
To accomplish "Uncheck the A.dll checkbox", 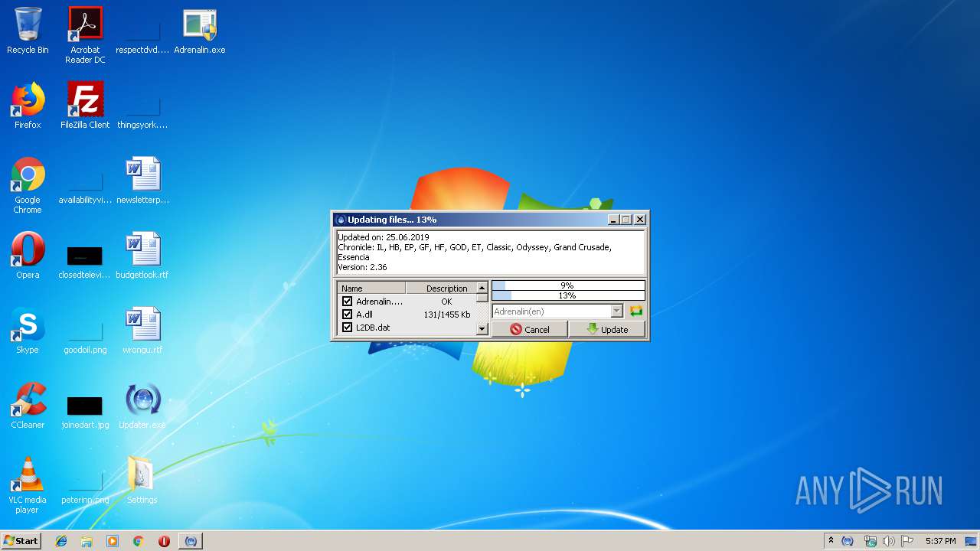I will pos(347,315).
